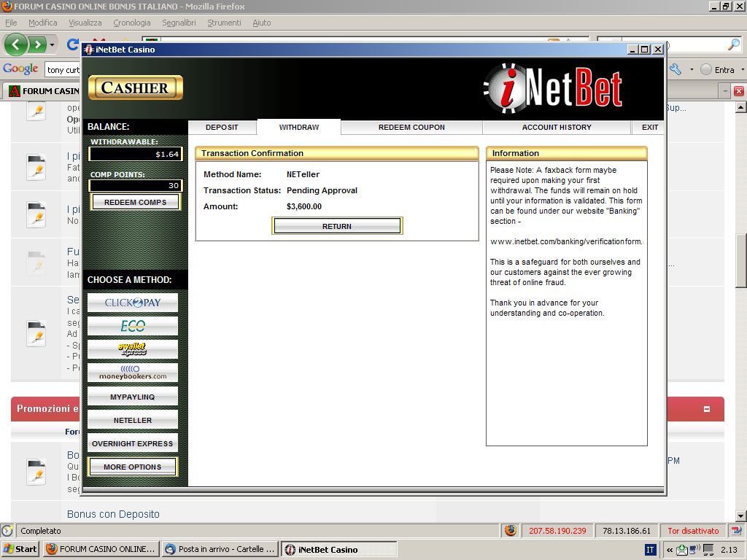Click the Google toolbar logo

[x=20, y=69]
